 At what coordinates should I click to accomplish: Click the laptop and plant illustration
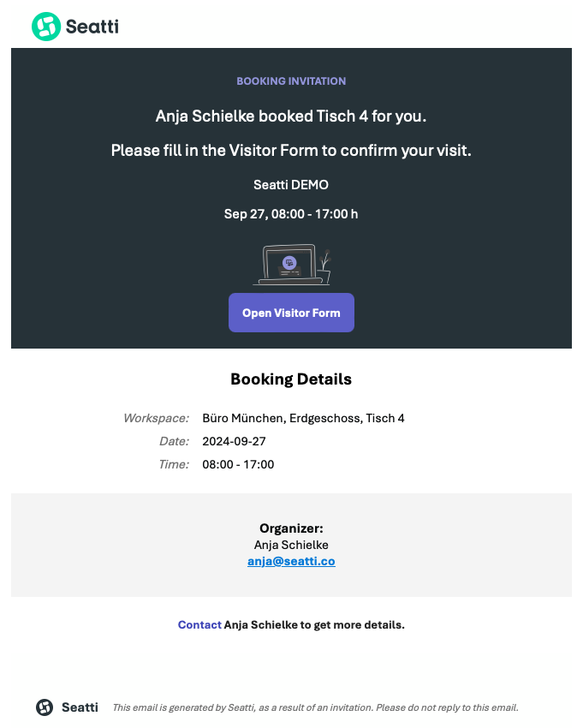coord(291,265)
